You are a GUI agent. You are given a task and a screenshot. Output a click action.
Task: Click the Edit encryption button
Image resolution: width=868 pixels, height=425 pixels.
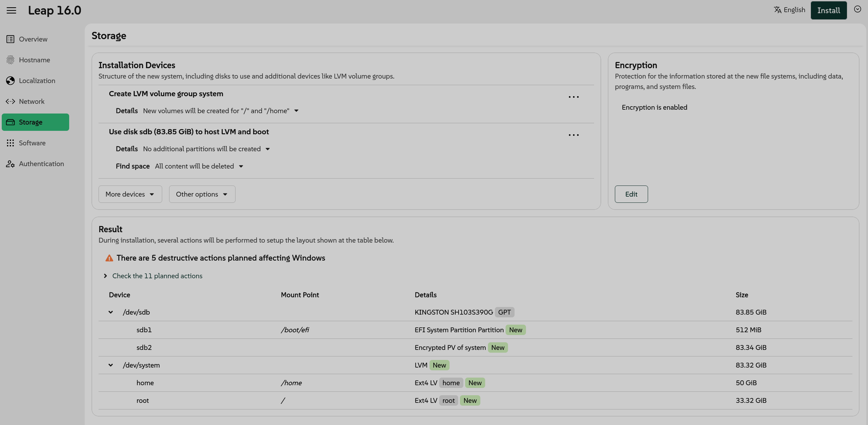(631, 194)
